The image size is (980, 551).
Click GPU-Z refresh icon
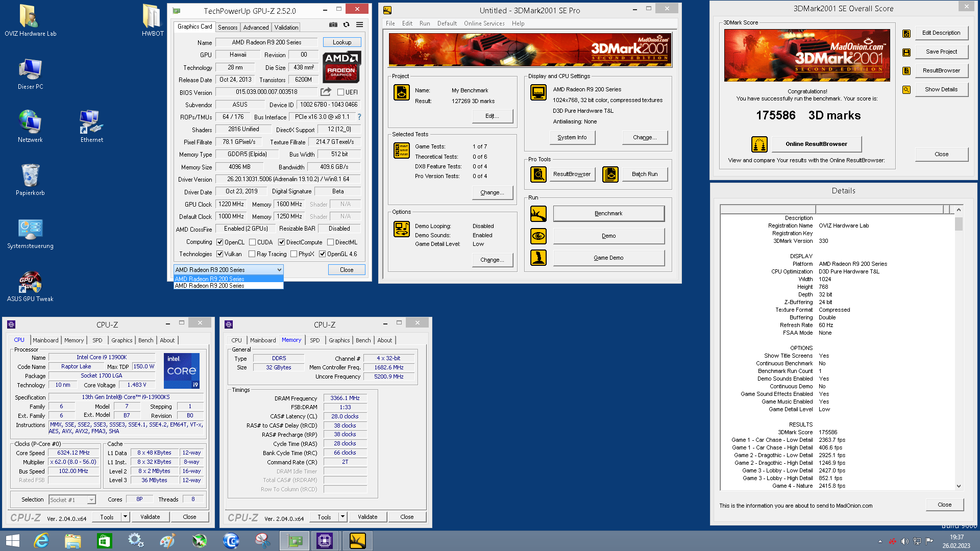(346, 24)
